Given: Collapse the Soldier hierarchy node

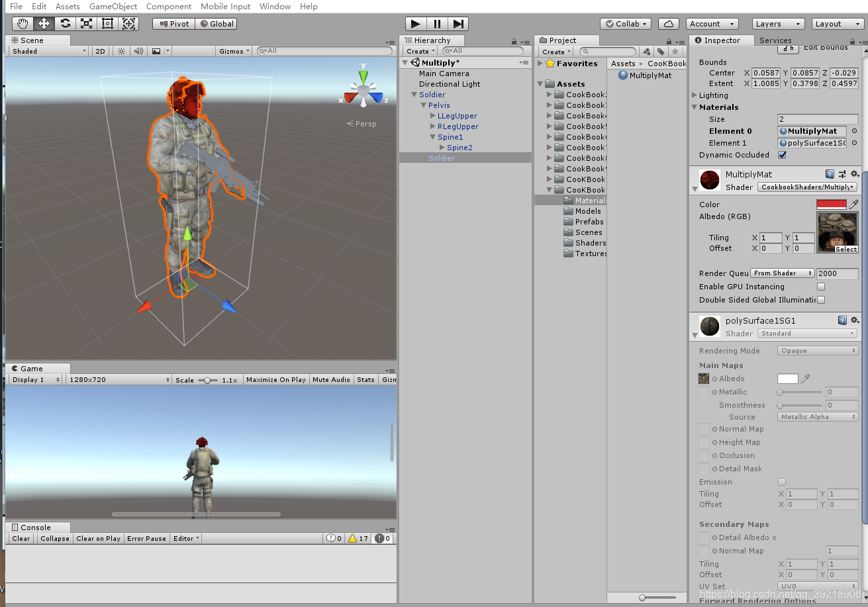Looking at the screenshot, I should pos(414,94).
